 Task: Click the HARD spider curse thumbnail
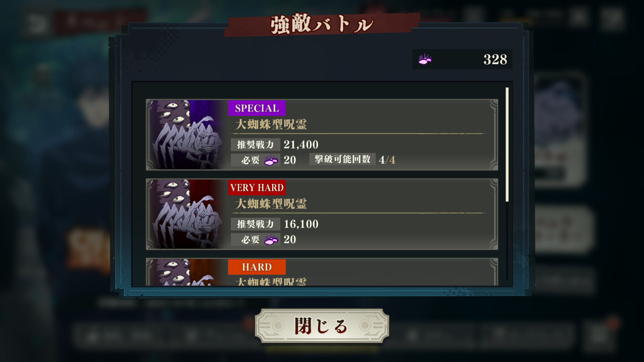pos(187,273)
